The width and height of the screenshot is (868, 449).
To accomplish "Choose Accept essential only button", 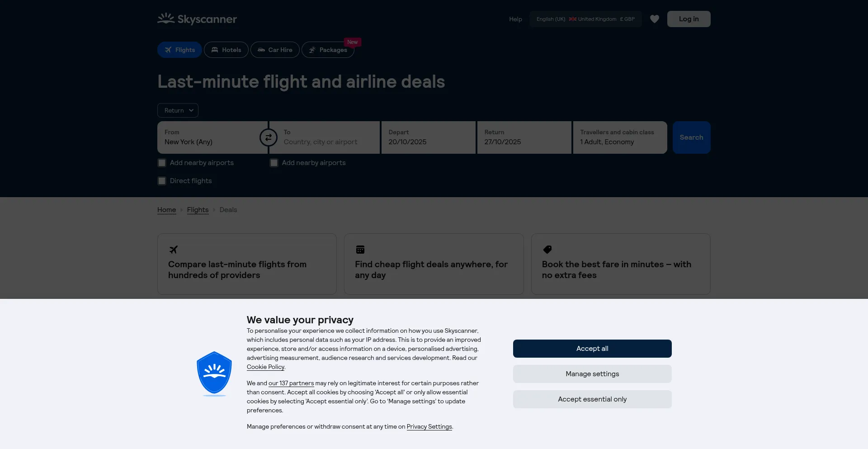I will tap(592, 399).
